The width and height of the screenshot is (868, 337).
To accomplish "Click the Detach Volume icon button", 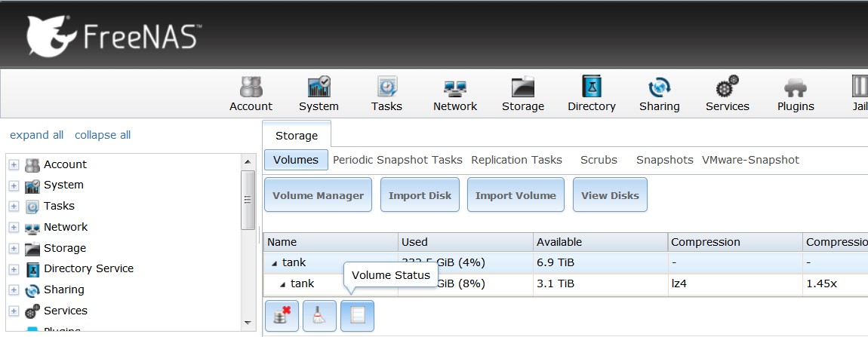I will point(282,316).
